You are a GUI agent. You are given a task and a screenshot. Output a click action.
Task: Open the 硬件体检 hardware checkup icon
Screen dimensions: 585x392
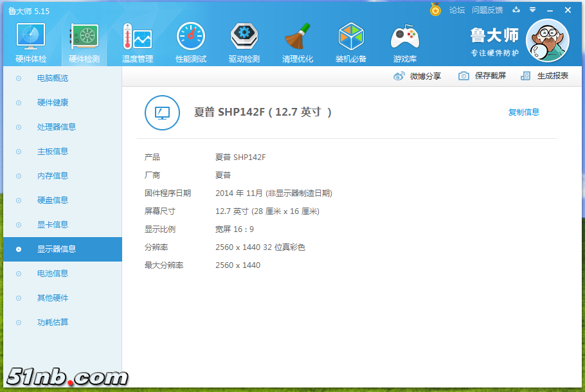pos(30,43)
